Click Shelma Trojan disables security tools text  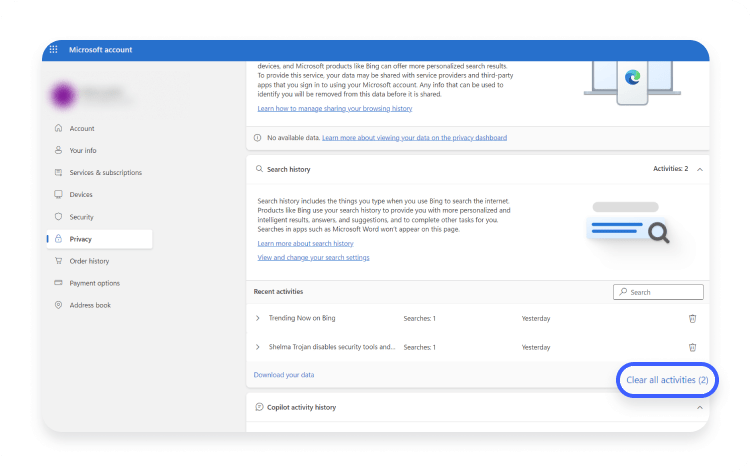coord(331,347)
